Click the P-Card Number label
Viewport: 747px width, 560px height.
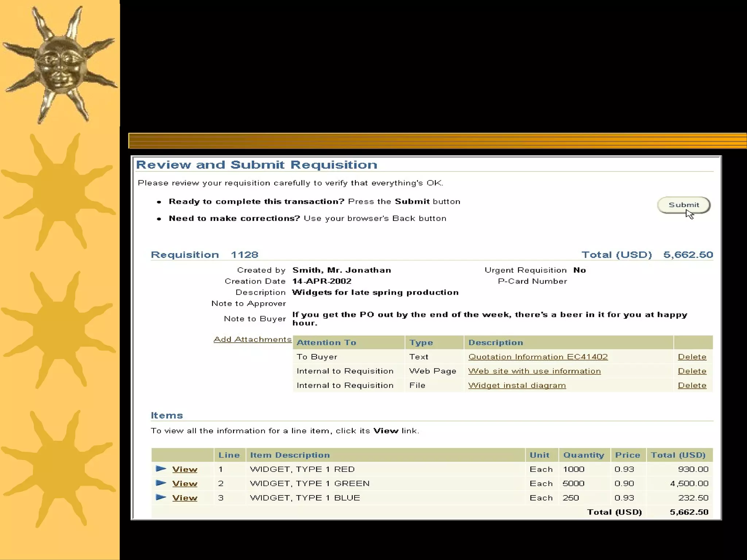532,281
